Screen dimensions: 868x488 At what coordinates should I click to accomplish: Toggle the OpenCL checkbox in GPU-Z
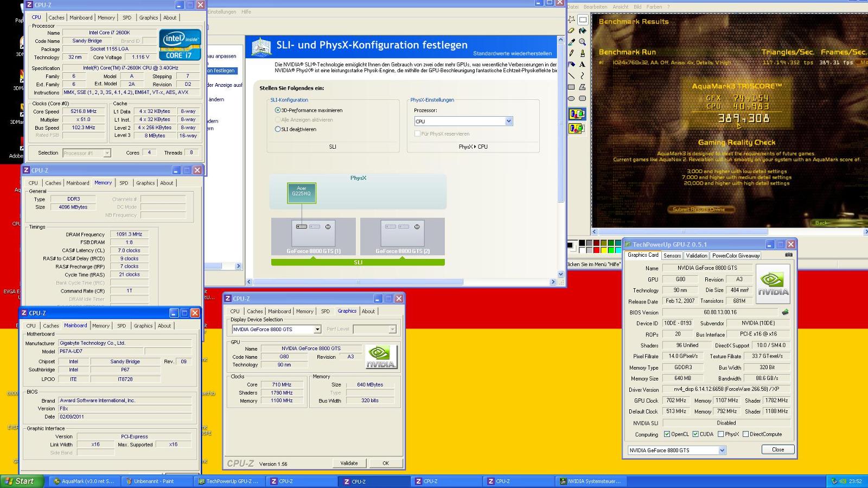coord(667,434)
